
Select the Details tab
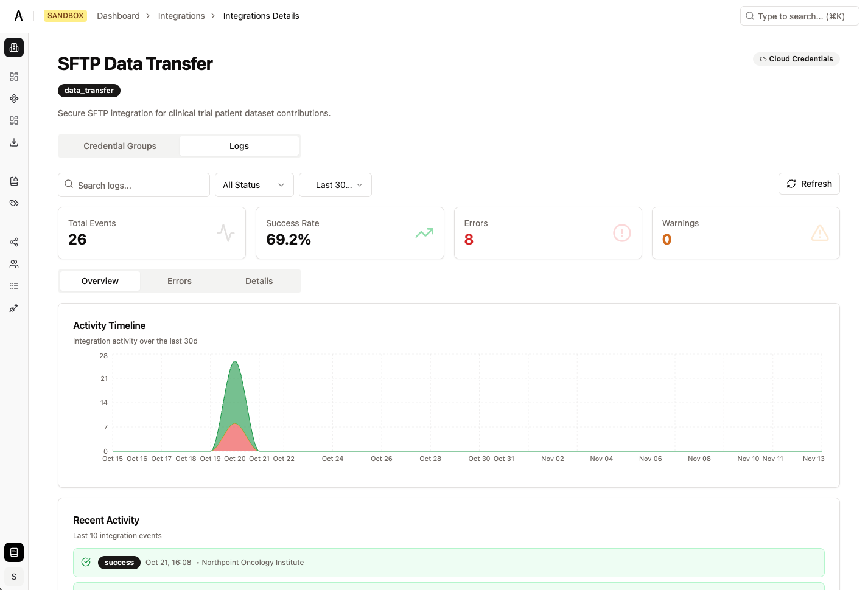click(259, 280)
